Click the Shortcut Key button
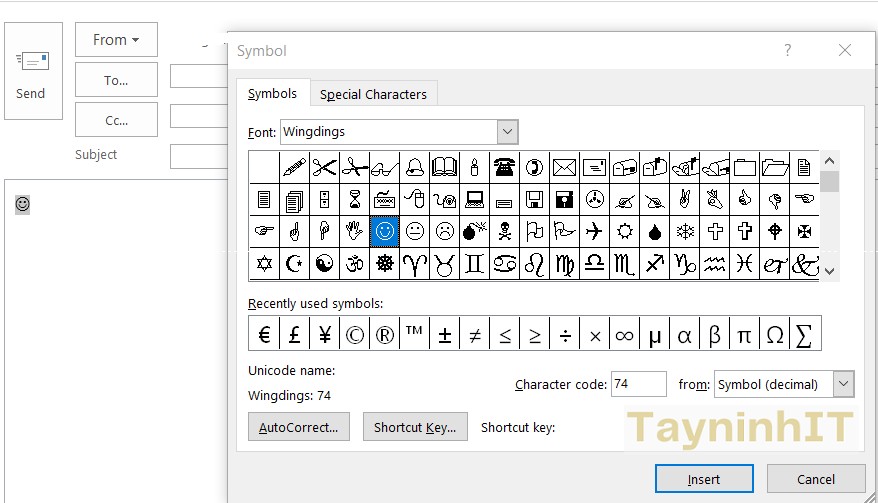This screenshot has height=503, width=878. click(414, 427)
